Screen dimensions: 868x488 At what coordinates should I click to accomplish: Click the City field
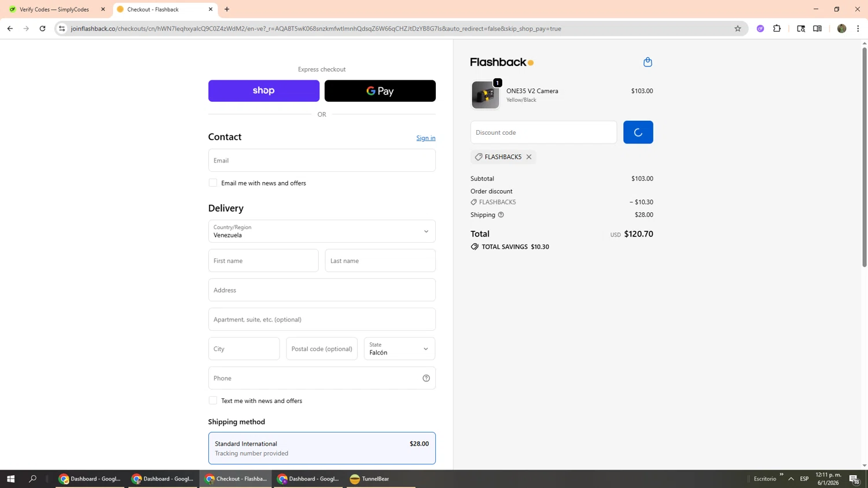point(244,349)
